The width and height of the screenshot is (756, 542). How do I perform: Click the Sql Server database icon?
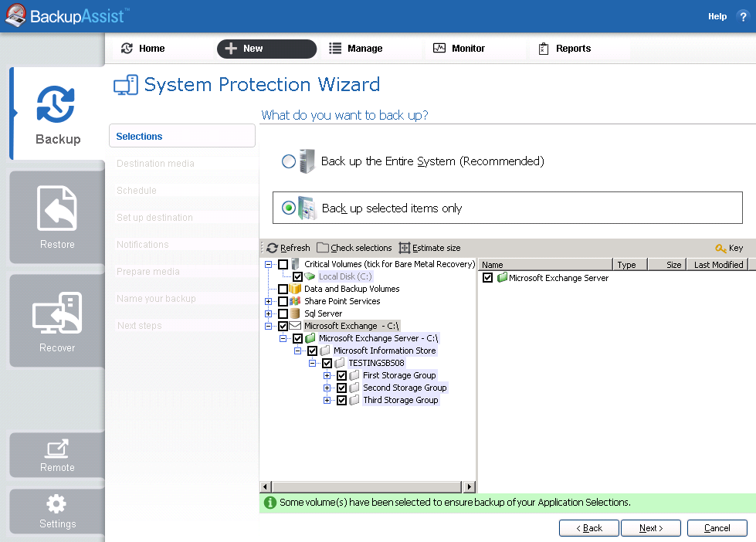click(295, 313)
